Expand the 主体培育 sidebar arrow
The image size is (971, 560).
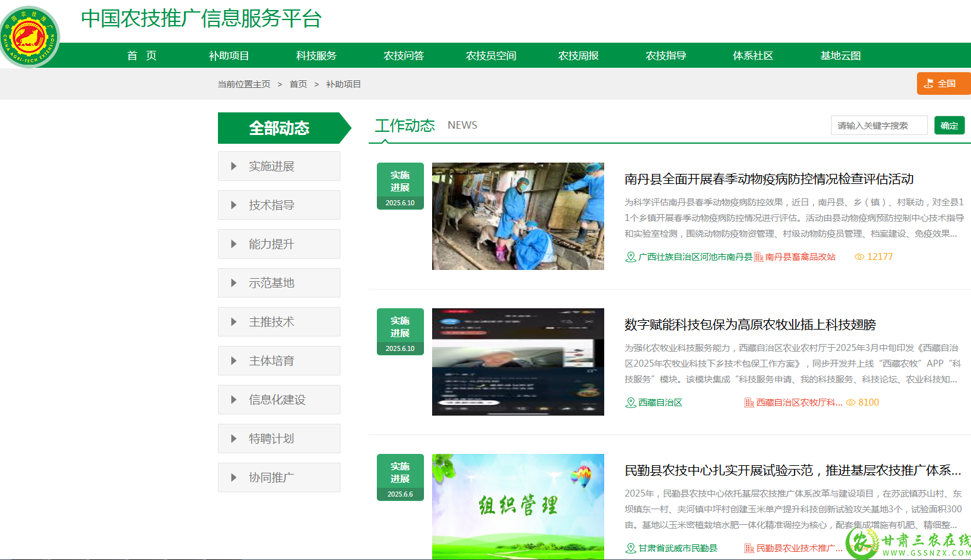(234, 361)
